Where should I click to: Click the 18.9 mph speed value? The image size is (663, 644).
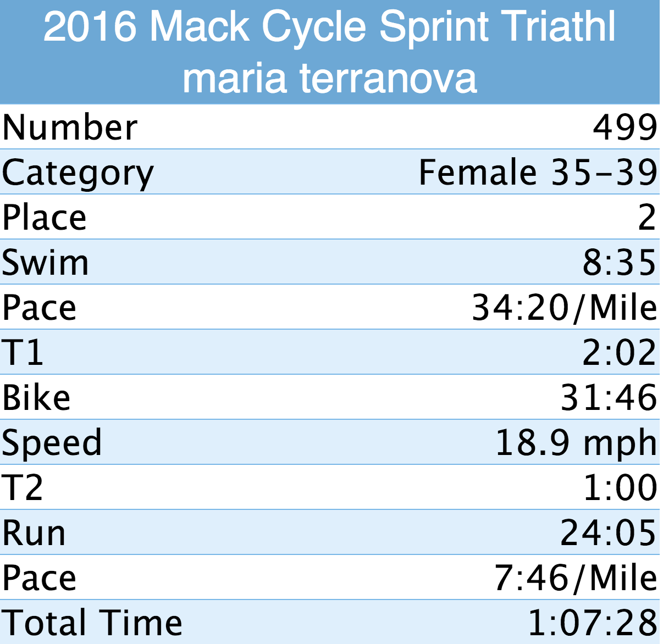(x=576, y=443)
